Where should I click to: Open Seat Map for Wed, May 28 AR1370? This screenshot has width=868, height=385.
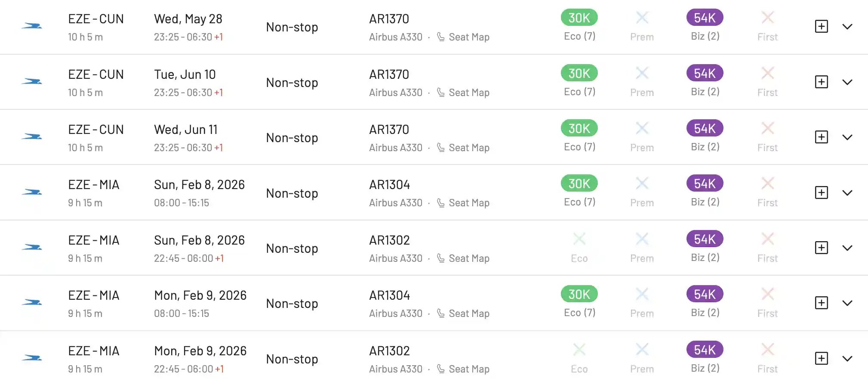(463, 37)
